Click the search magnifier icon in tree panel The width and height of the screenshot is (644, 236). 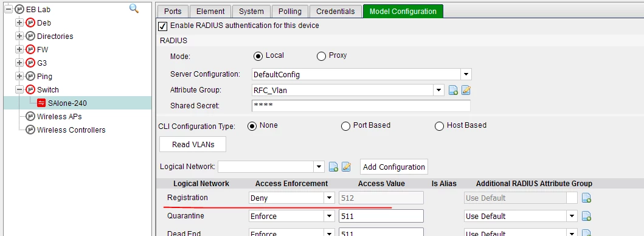coord(134,9)
